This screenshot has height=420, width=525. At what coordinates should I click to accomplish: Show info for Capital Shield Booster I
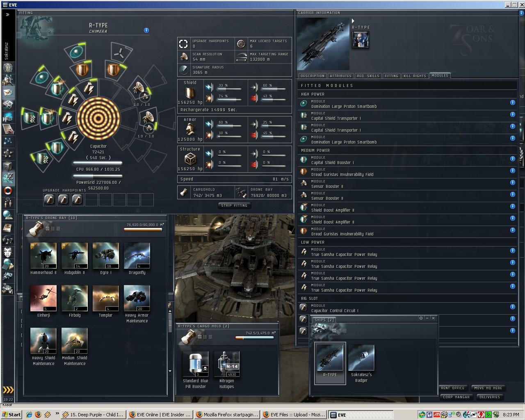pyautogui.click(x=512, y=159)
